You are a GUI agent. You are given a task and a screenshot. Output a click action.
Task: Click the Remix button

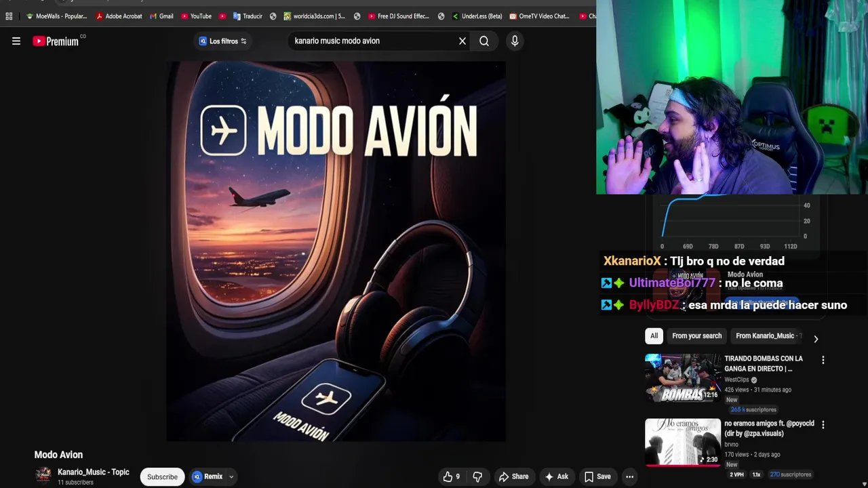pos(208,476)
